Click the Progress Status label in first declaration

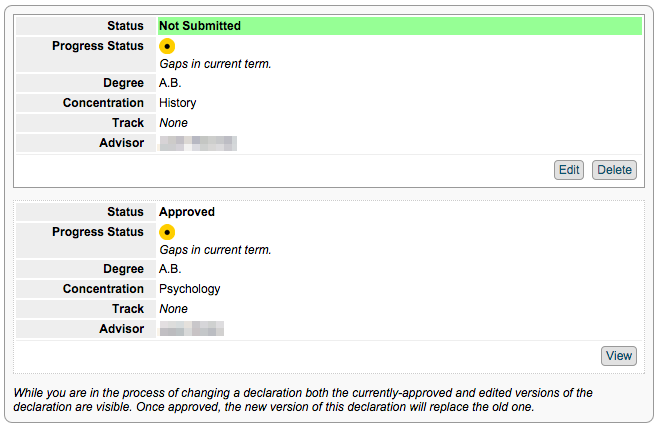[x=98, y=46]
